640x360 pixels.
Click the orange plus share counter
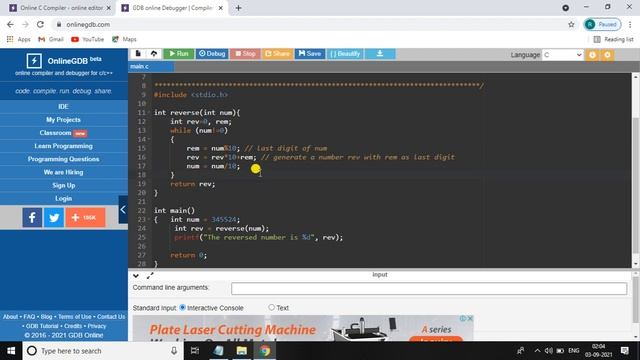tap(85, 218)
